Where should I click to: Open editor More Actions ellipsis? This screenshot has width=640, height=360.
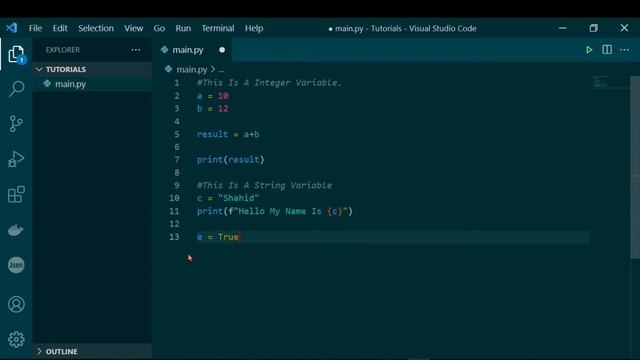click(x=624, y=50)
